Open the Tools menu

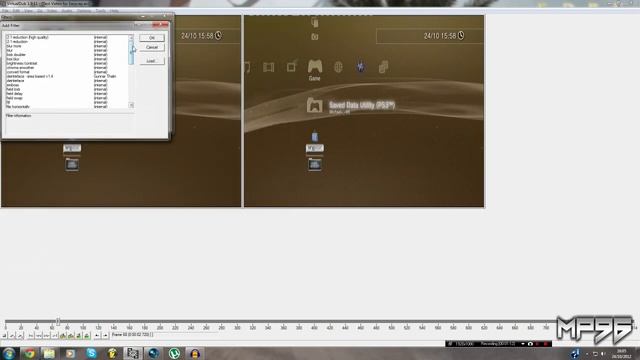click(100, 11)
